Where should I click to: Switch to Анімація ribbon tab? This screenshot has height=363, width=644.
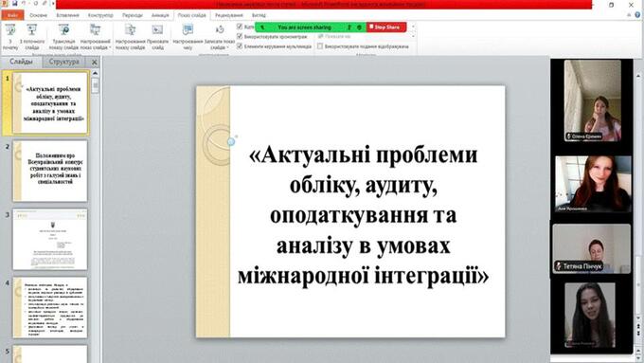160,15
